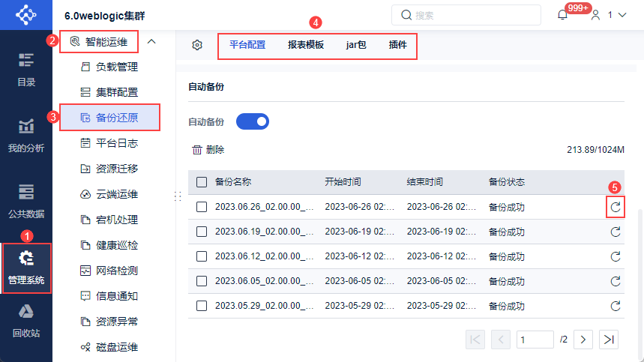Switch to the 报表模板 tab

(306, 45)
